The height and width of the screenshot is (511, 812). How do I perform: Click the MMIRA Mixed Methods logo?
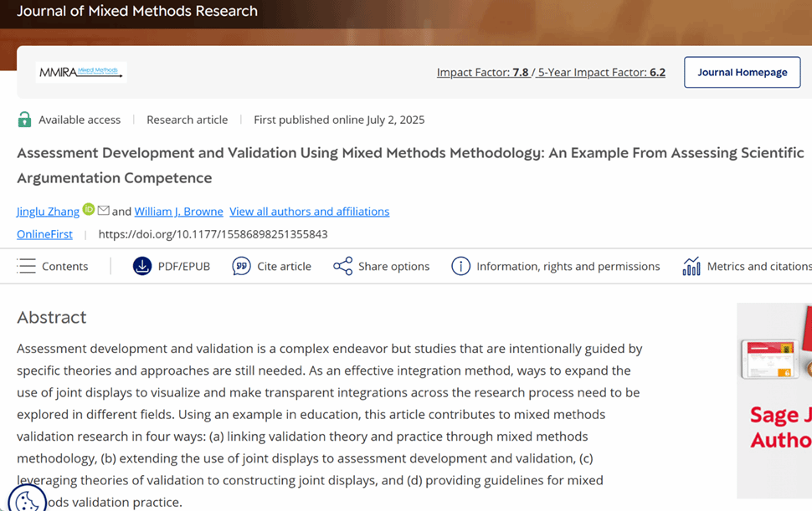(x=81, y=73)
